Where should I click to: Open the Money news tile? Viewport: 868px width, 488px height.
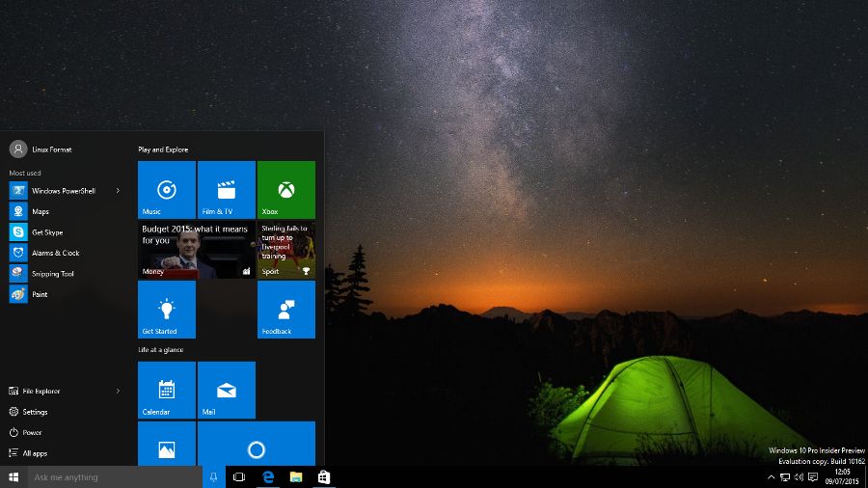tap(197, 250)
